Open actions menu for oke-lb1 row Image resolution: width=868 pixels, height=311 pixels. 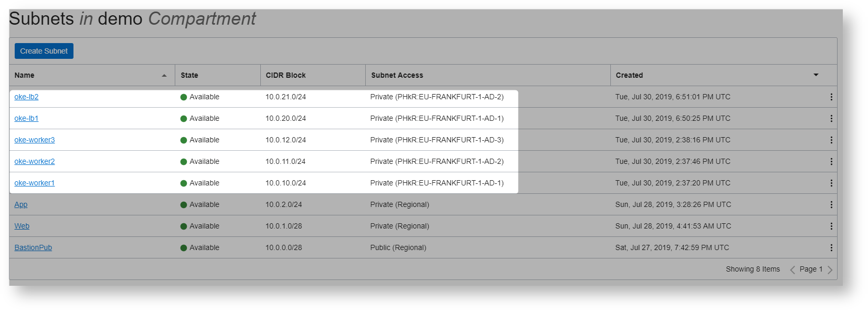pos(831,119)
